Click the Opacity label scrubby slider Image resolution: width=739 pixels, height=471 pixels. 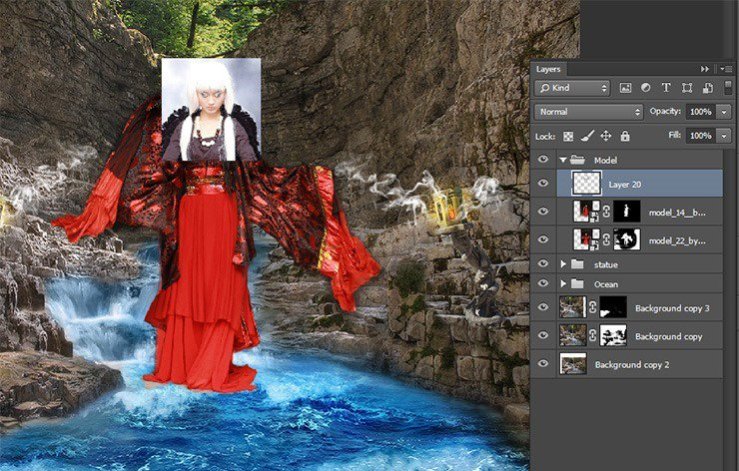pyautogui.click(x=665, y=111)
